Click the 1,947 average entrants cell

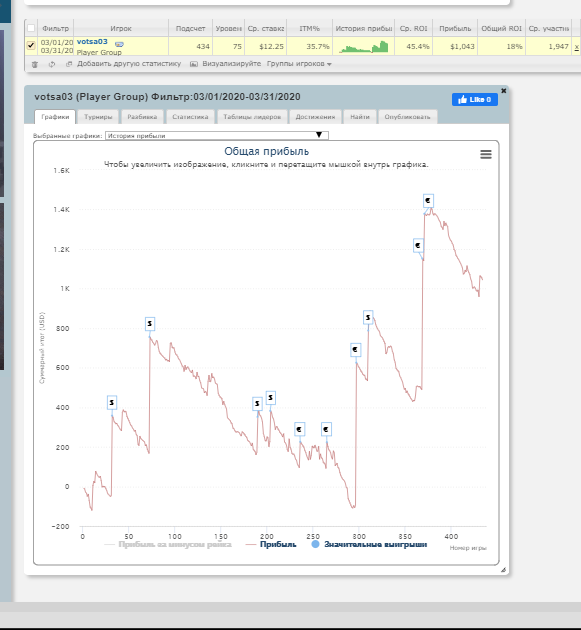click(x=548, y=46)
